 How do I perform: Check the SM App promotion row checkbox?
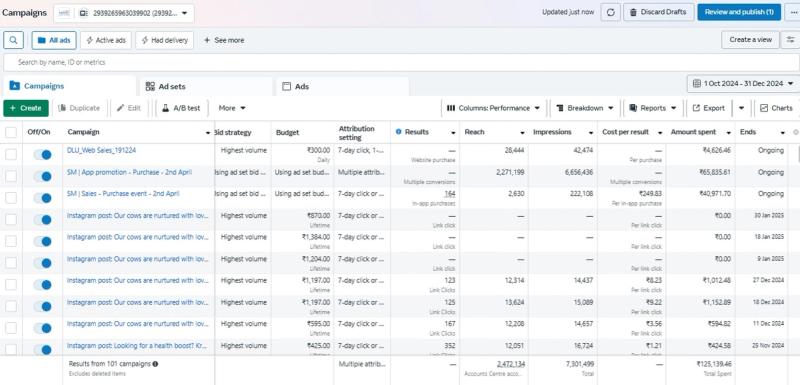pos(11,176)
